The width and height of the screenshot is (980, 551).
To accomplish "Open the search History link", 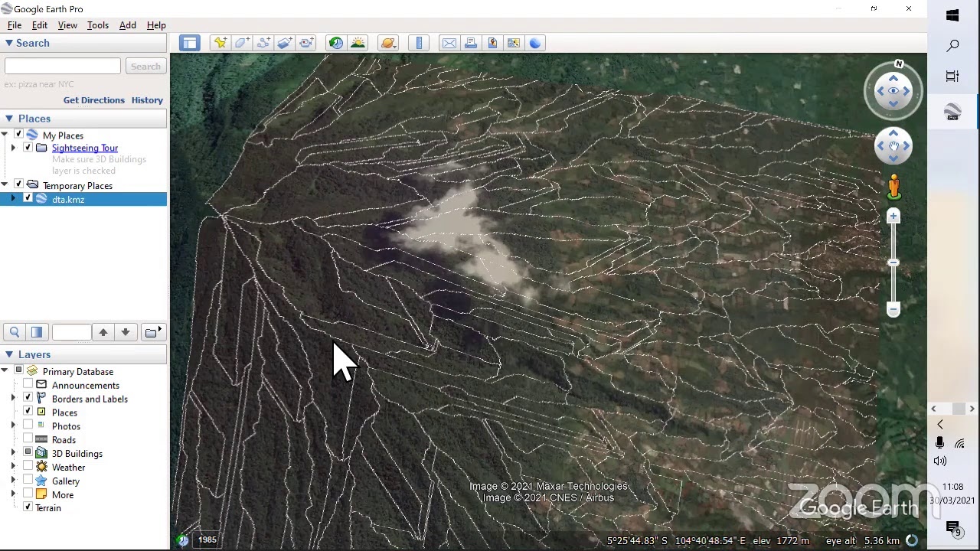I will [147, 100].
